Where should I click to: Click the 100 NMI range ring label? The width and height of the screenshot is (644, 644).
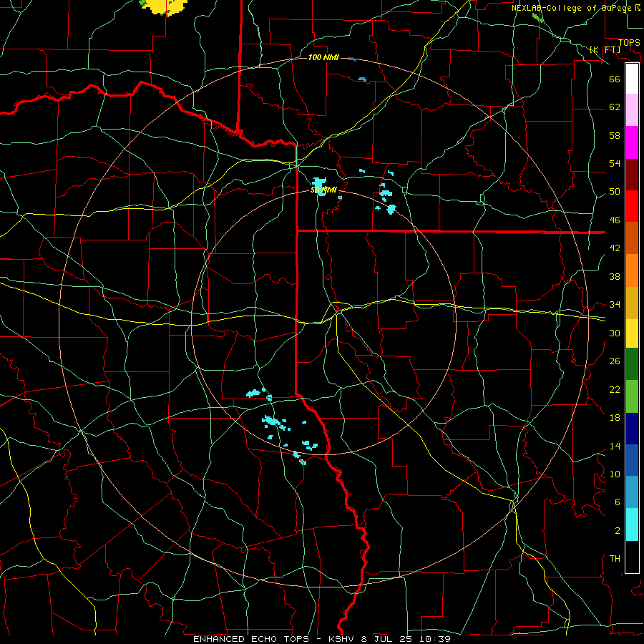click(323, 57)
